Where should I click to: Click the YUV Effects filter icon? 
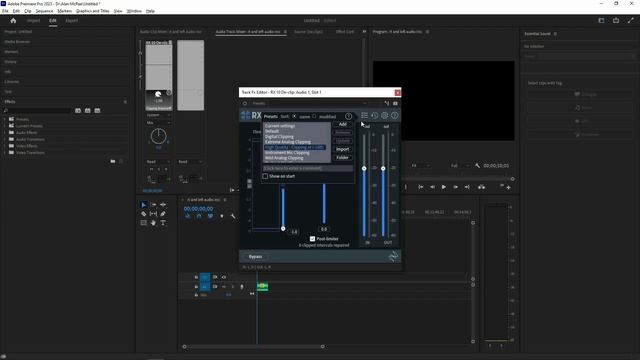[x=97, y=111]
